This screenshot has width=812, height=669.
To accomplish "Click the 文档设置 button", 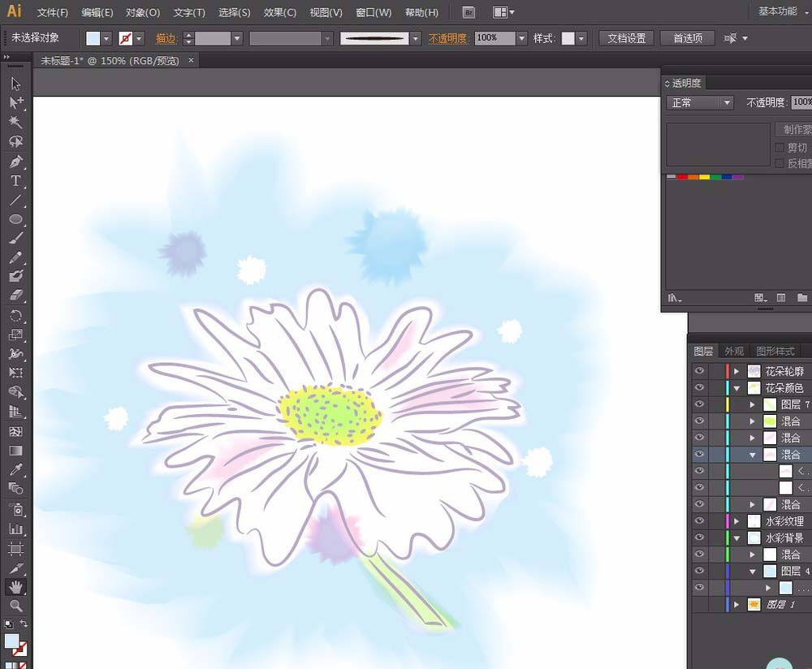I will click(627, 38).
